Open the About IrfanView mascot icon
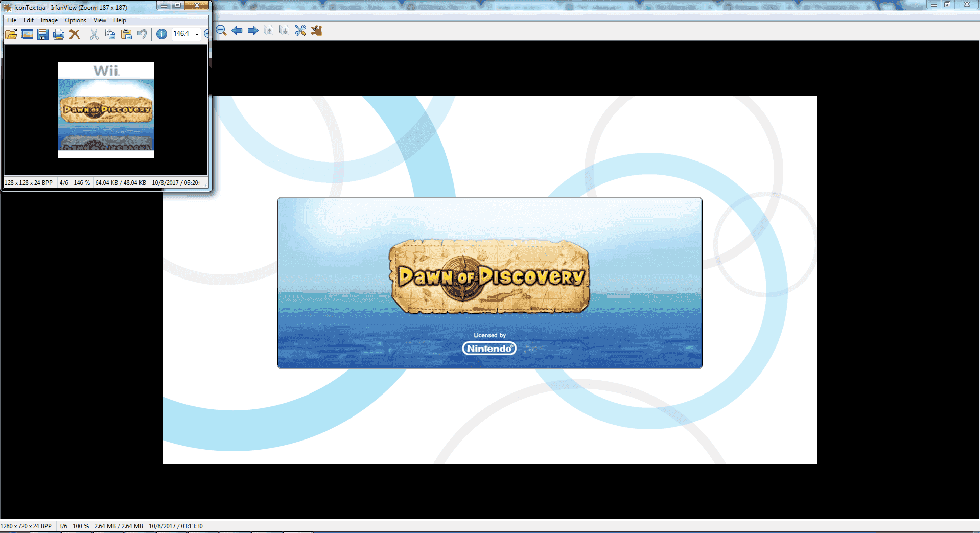Viewport: 980px width, 533px height. click(x=317, y=31)
